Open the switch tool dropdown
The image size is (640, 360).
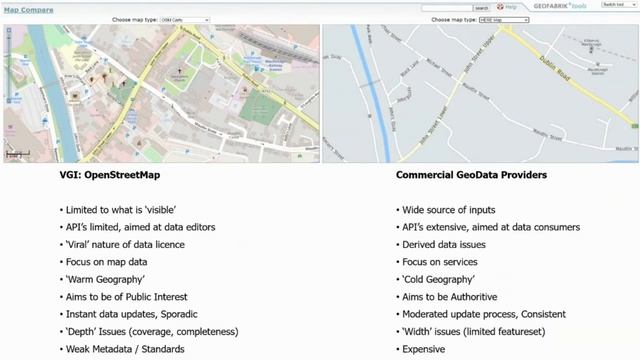click(619, 4)
